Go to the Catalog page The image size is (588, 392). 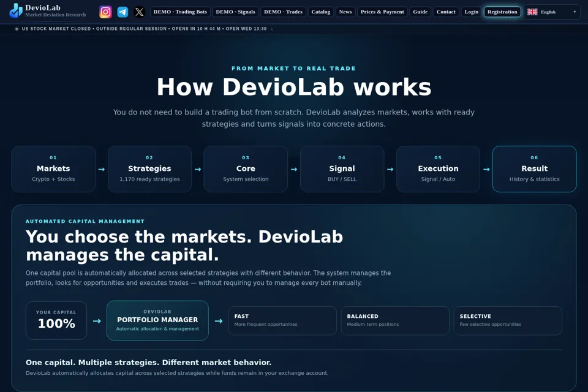coord(321,12)
